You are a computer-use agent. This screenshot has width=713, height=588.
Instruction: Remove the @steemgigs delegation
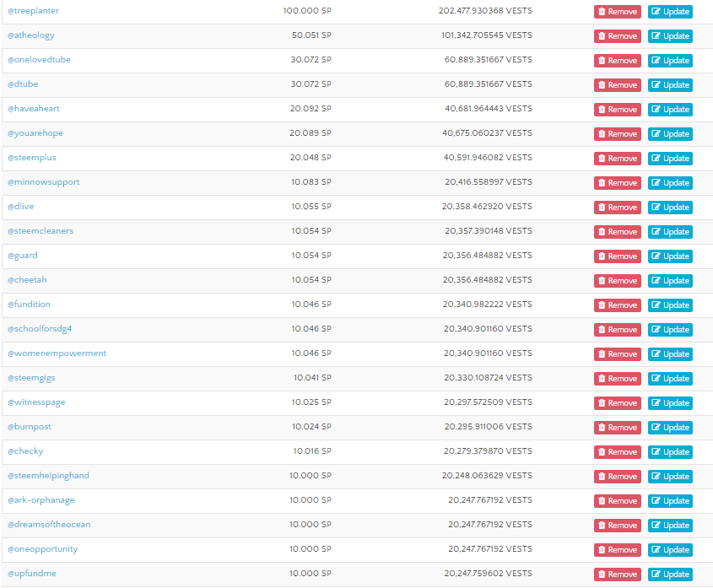pos(618,379)
